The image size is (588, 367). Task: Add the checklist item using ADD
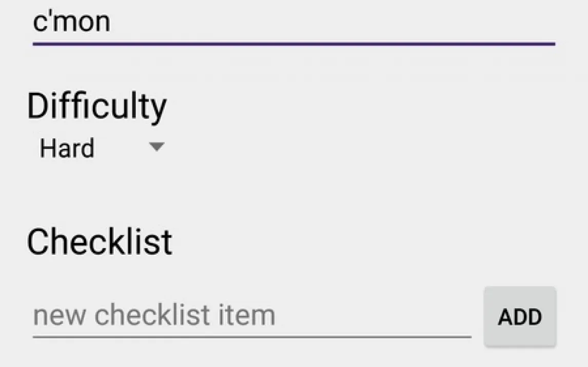click(520, 316)
